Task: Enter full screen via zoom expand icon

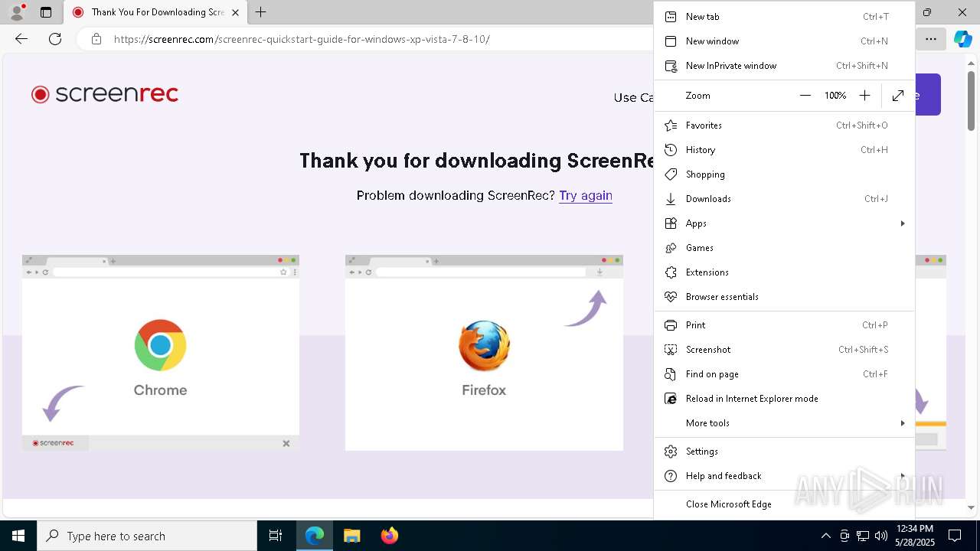Action: [898, 96]
